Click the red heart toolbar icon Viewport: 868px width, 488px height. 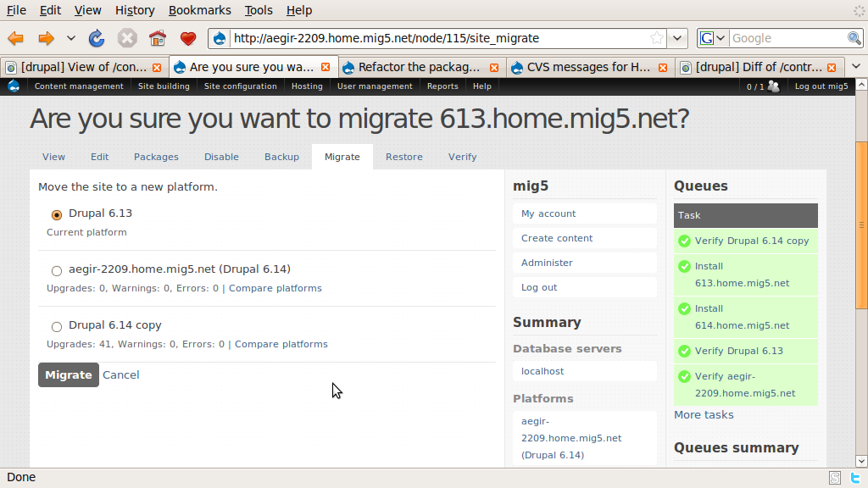pyautogui.click(x=188, y=39)
